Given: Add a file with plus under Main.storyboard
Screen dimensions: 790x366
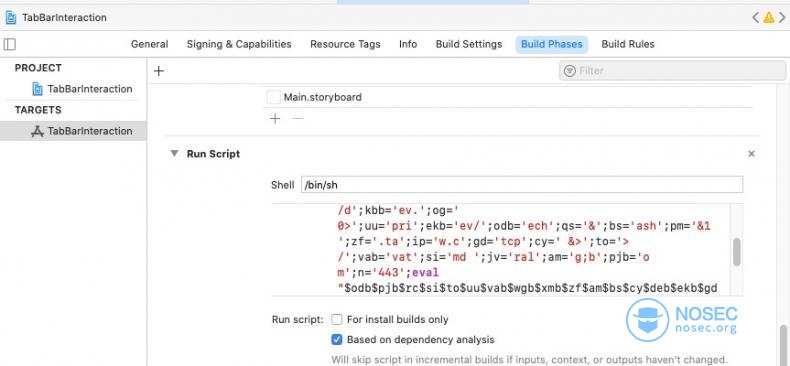Looking at the screenshot, I should [x=275, y=119].
